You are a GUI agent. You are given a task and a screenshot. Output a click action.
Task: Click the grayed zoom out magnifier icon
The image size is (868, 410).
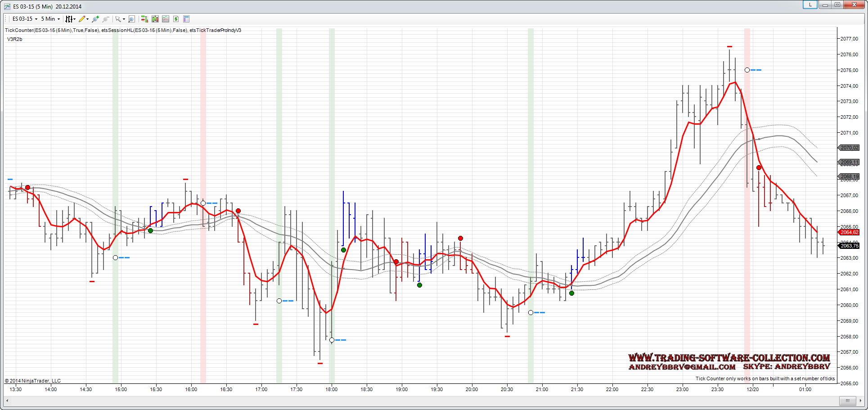[x=106, y=19]
